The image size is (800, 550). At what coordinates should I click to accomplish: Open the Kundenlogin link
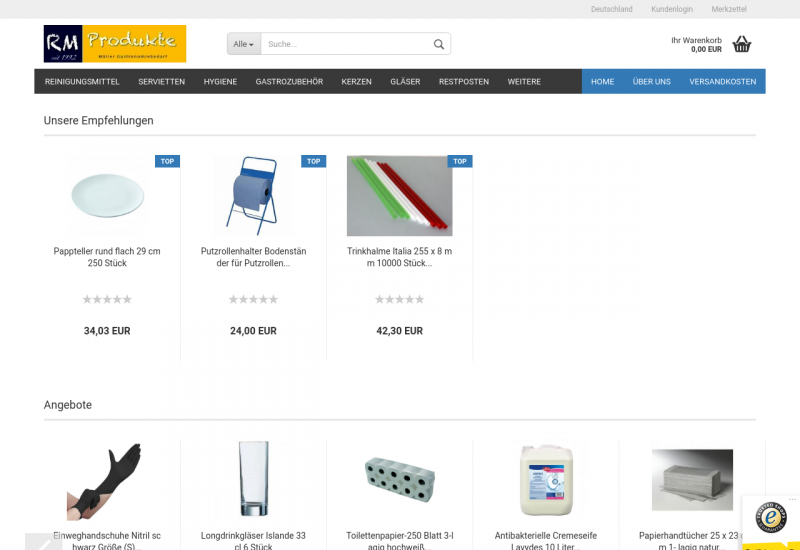click(672, 9)
